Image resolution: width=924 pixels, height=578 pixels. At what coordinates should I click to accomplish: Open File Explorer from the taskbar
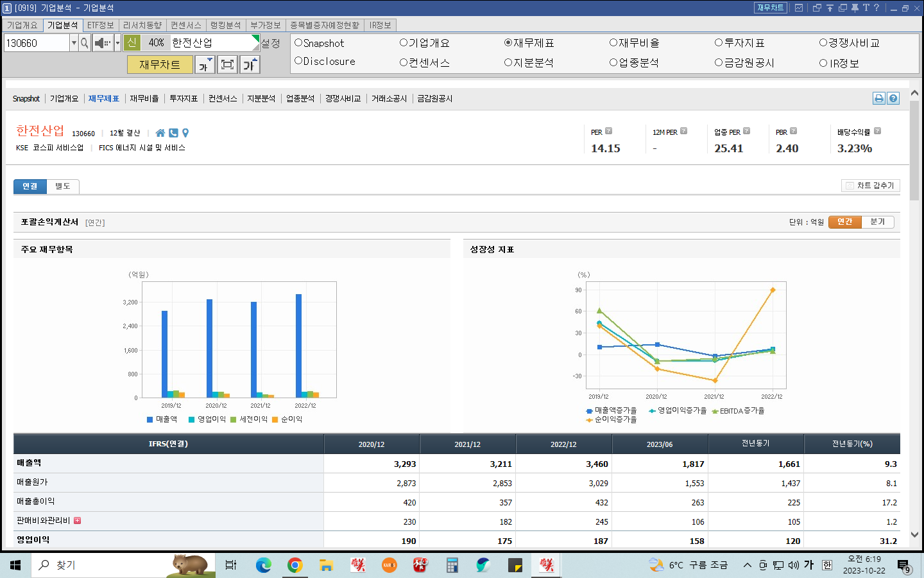(326, 565)
